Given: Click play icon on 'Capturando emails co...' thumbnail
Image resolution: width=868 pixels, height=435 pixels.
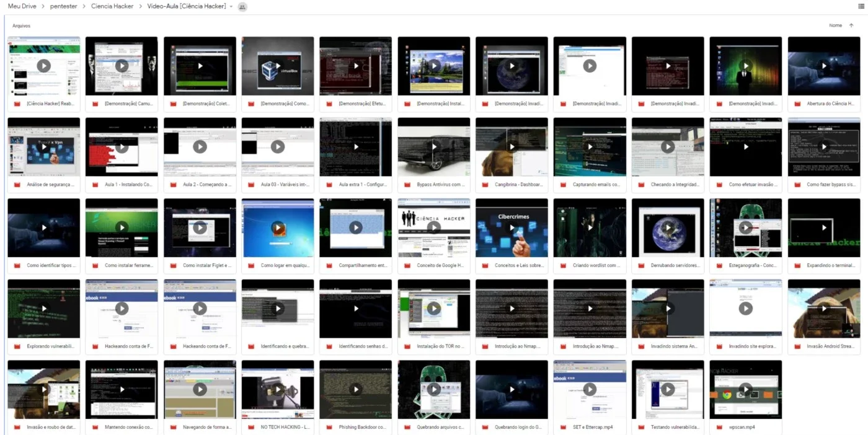Looking at the screenshot, I should click(x=590, y=147).
